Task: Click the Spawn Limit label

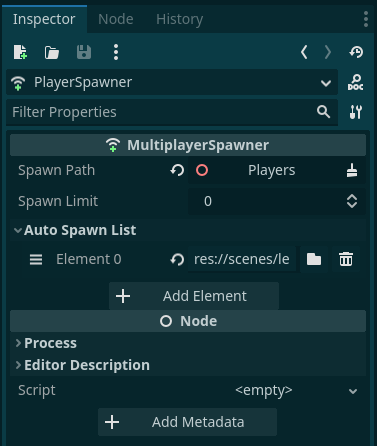Action: pyautogui.click(x=58, y=201)
